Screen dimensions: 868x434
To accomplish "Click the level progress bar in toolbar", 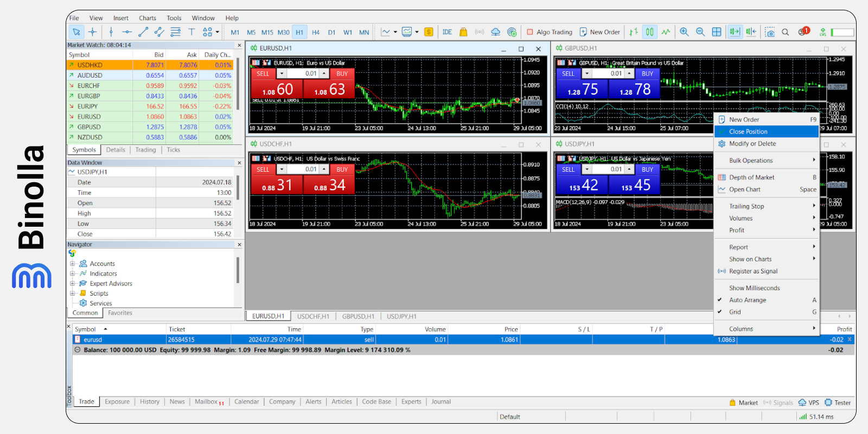I will pos(843,33).
